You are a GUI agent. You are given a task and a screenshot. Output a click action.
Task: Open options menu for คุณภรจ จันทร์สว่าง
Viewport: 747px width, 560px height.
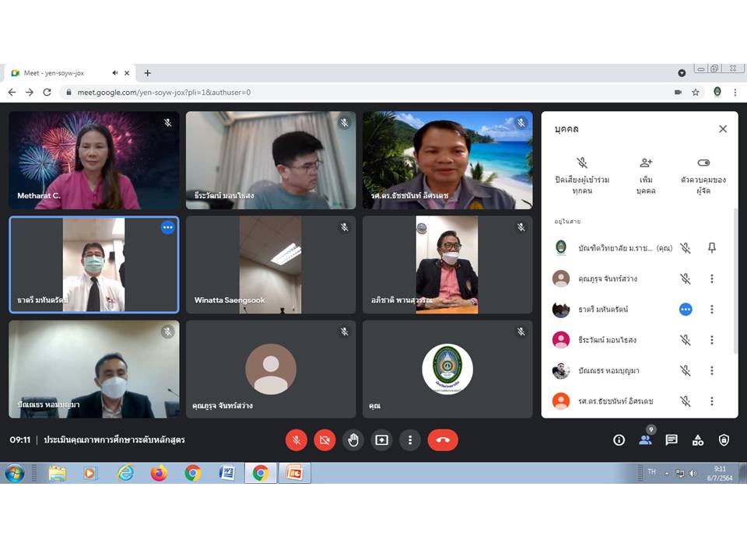pos(712,278)
